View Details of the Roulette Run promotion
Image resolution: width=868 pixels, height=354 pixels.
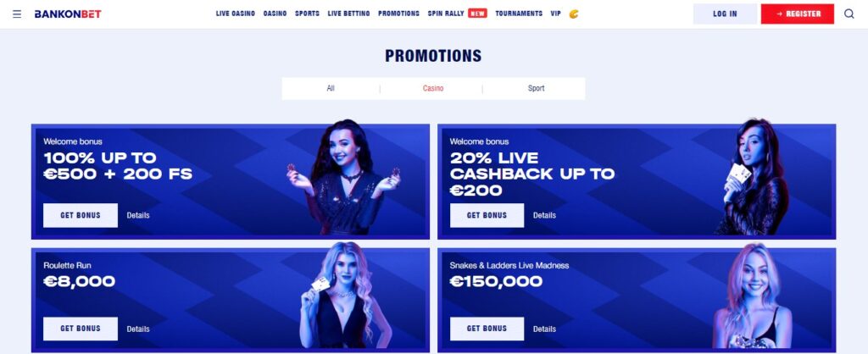(x=138, y=329)
